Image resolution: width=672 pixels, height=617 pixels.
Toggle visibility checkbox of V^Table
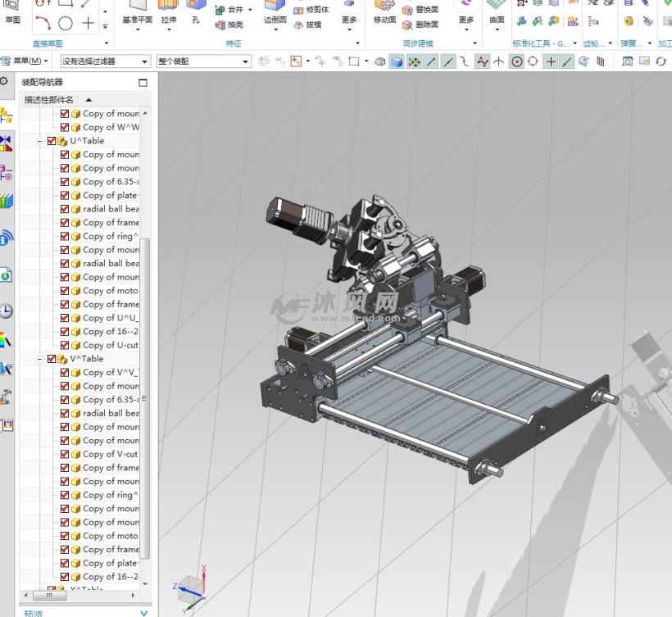[x=52, y=359]
